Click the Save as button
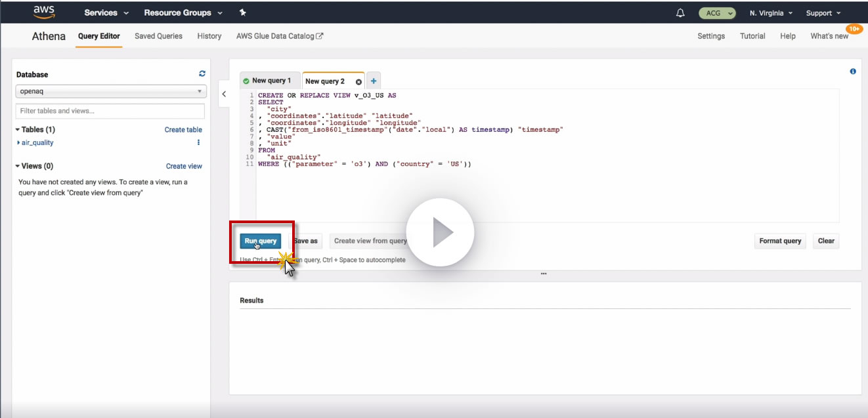 tap(306, 241)
